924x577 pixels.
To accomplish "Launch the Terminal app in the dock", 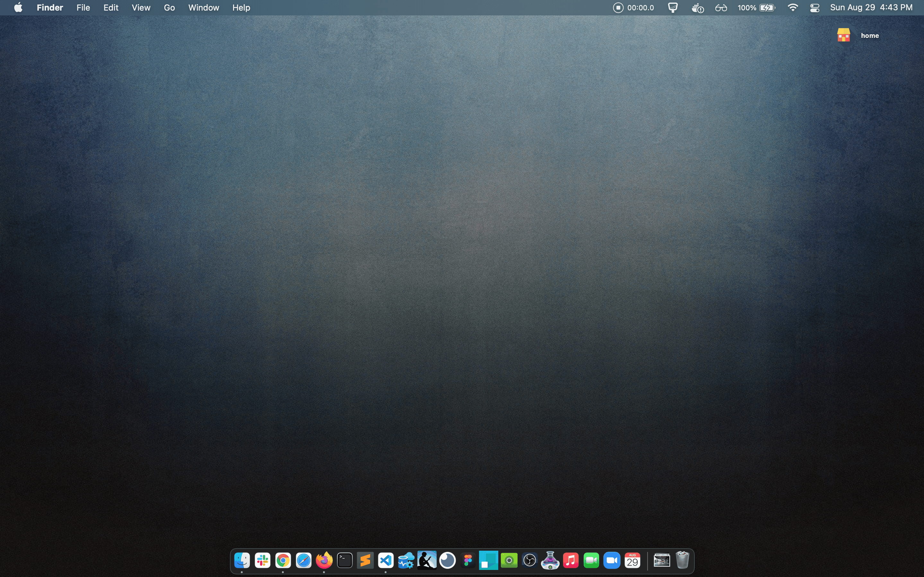I will (344, 560).
